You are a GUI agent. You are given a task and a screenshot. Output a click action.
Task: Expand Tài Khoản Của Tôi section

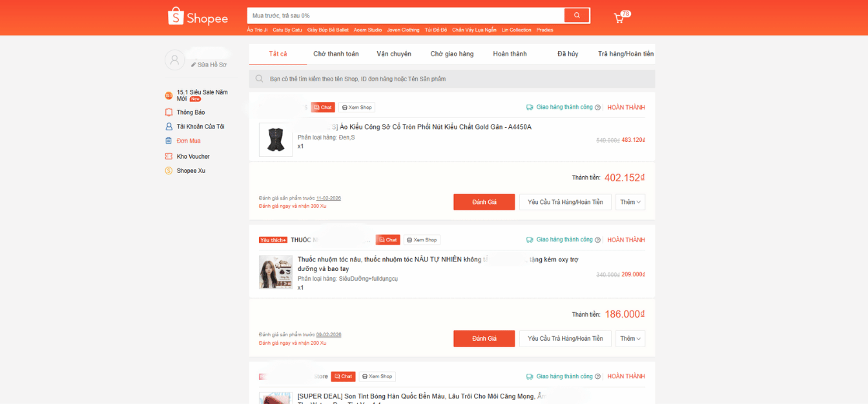(x=200, y=126)
